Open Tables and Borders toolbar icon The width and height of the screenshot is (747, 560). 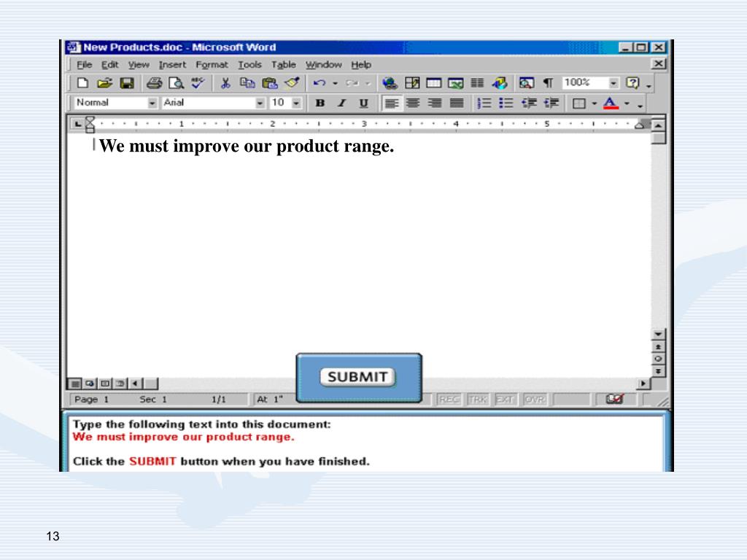412,83
